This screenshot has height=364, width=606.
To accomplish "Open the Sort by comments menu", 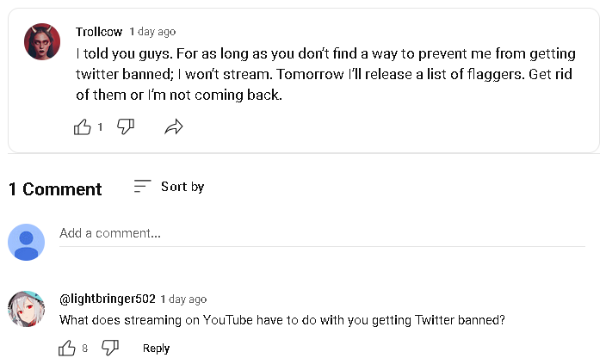I will coord(169,187).
